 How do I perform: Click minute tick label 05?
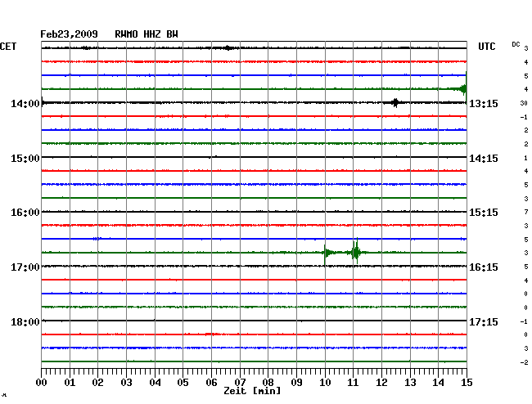click(x=183, y=383)
